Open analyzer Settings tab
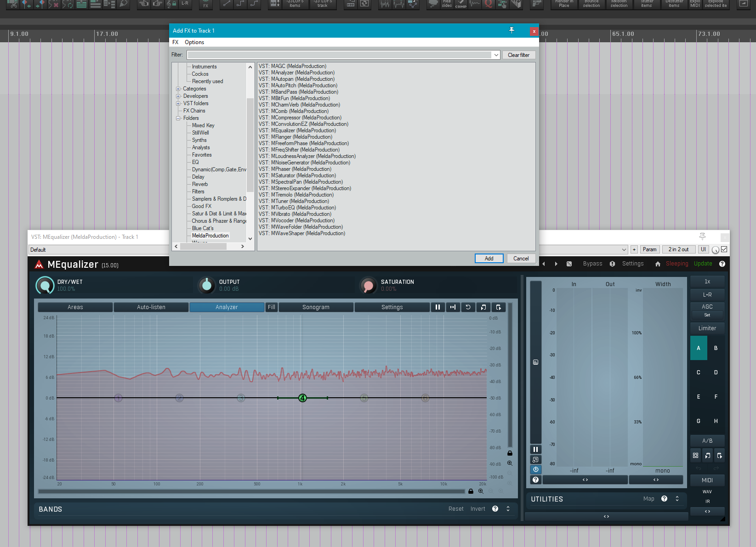Viewport: 756px width, 547px height. click(x=392, y=307)
